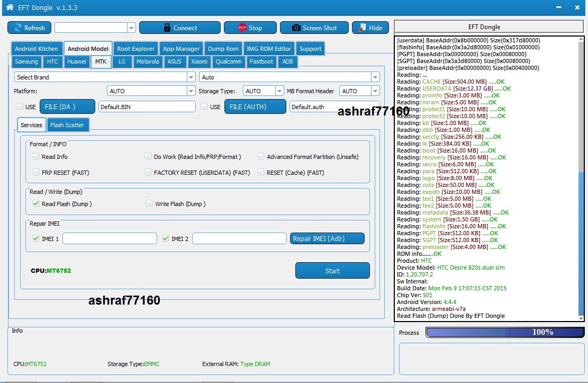
Task: Open the IMG ROM Editor tab
Action: coord(269,49)
